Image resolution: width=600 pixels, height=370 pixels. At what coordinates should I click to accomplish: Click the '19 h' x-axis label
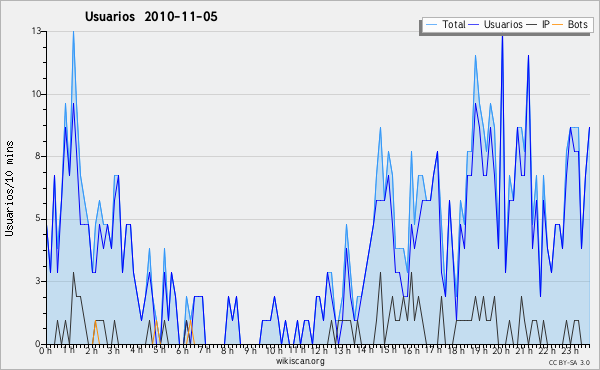click(478, 350)
